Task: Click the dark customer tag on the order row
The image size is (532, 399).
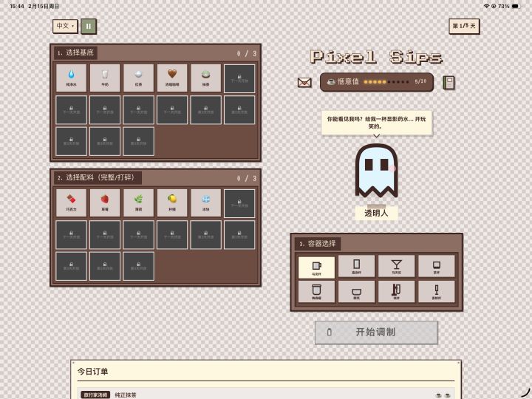Action: click(x=95, y=395)
